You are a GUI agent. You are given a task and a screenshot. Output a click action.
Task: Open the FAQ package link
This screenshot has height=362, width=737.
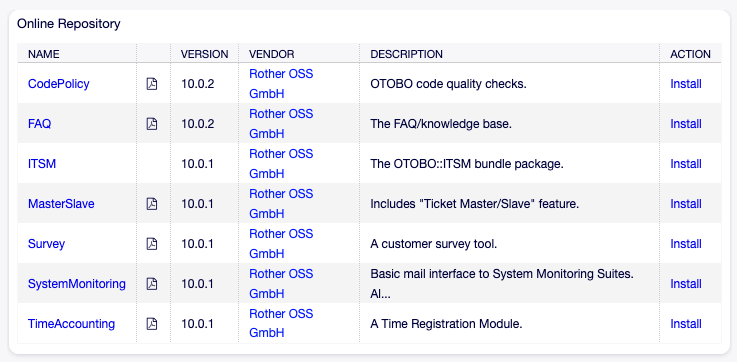pos(39,124)
